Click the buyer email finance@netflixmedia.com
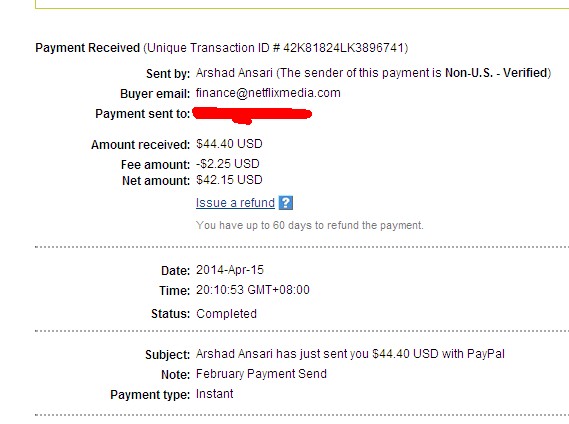 (x=268, y=93)
